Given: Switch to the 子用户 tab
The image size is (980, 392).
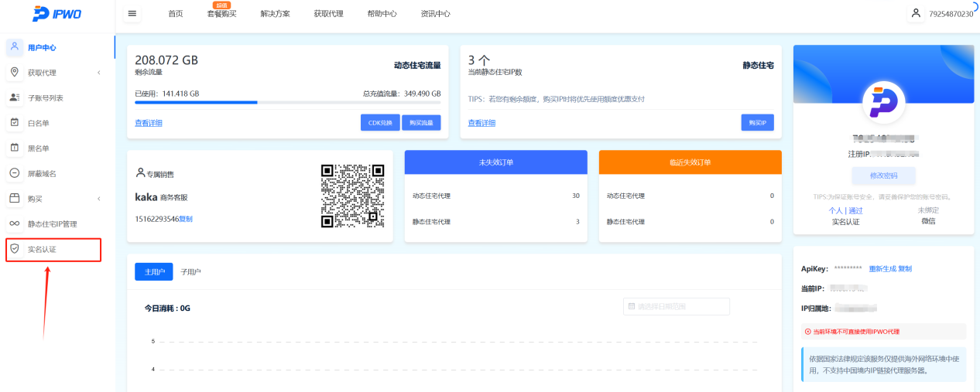Looking at the screenshot, I should click(x=190, y=271).
